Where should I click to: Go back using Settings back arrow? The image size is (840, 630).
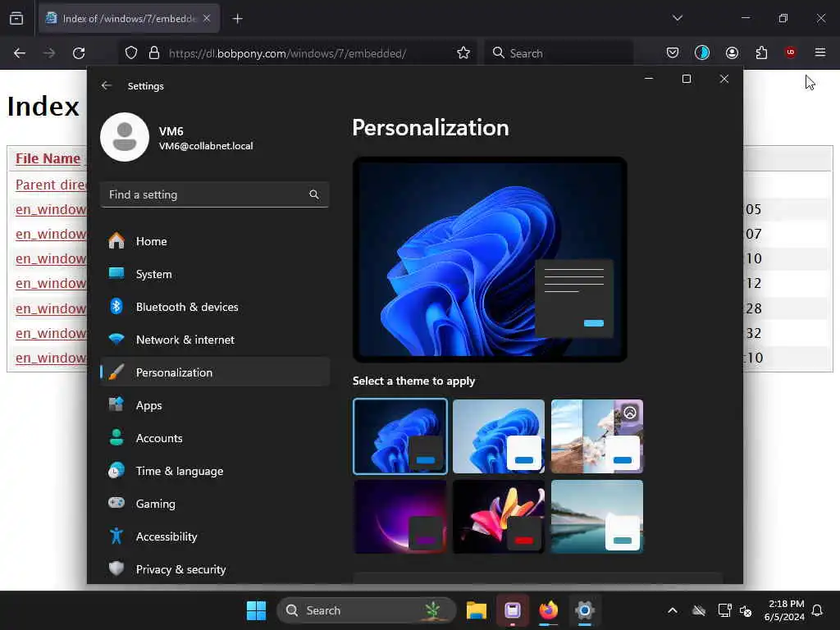[x=106, y=85]
